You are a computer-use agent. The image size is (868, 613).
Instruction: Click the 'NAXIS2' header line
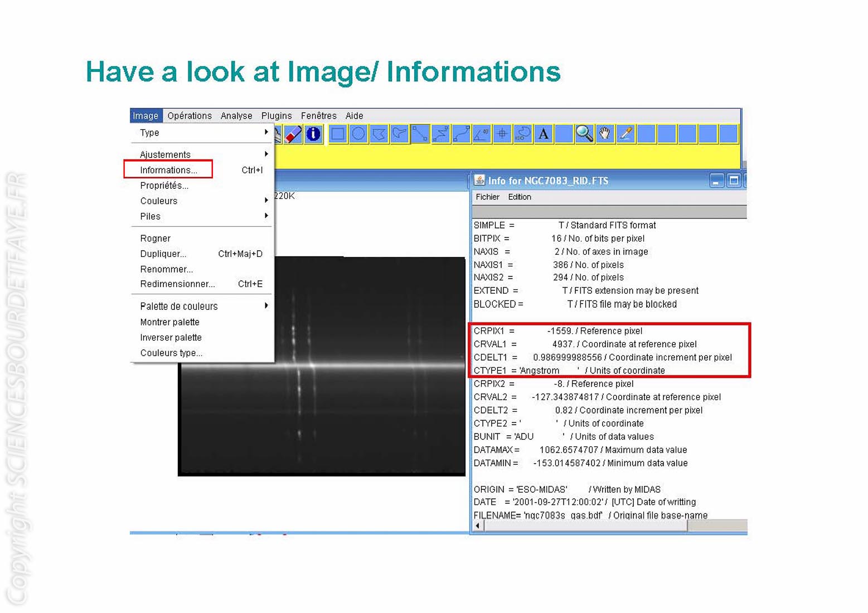549,278
